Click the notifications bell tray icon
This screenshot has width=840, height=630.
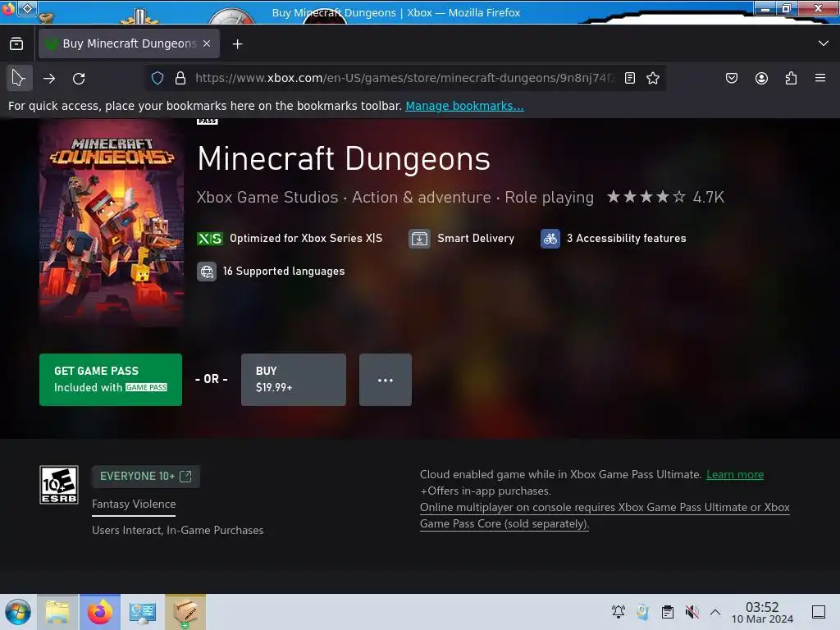619,612
